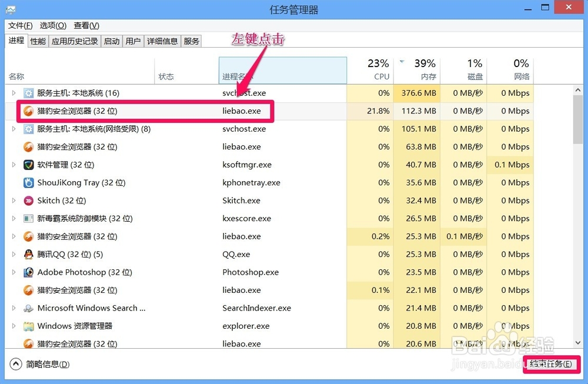Screen dimensions: 588x384
Task: Expand the Skitch (32 位) process
Action: 14,201
